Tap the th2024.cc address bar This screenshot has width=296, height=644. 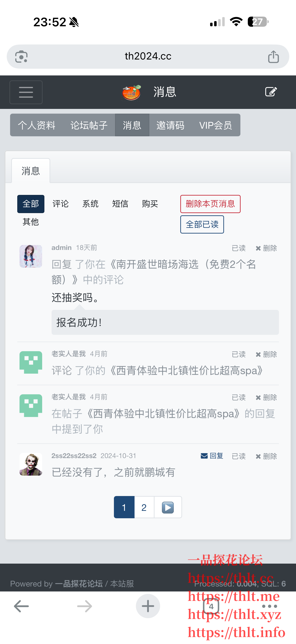(x=148, y=57)
